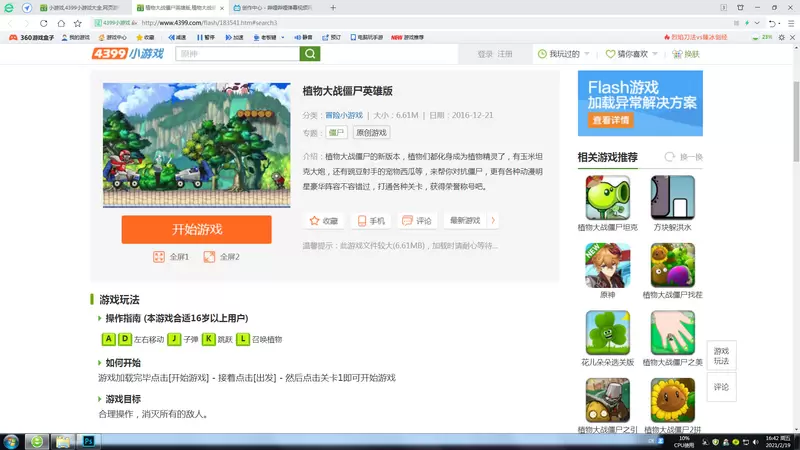The height and width of the screenshot is (450, 800).
Task: Open 我的游戏 in the game toolbar
Action: (76, 37)
